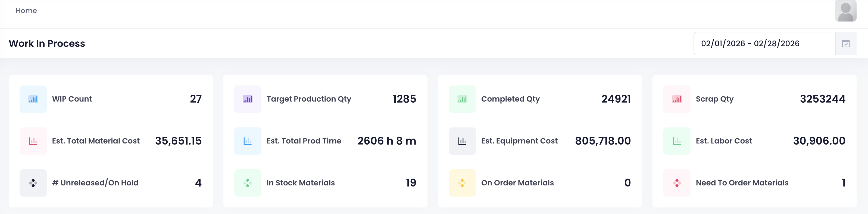Click the Scrap Qty value 3253244
The image size is (868, 214).
pos(823,99)
